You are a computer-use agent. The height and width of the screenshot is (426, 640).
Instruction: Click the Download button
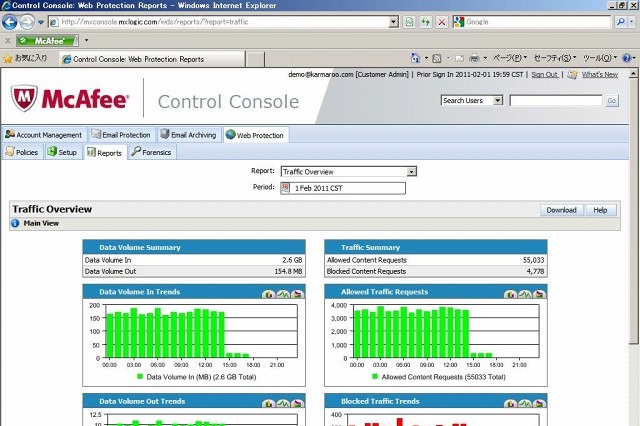point(562,210)
